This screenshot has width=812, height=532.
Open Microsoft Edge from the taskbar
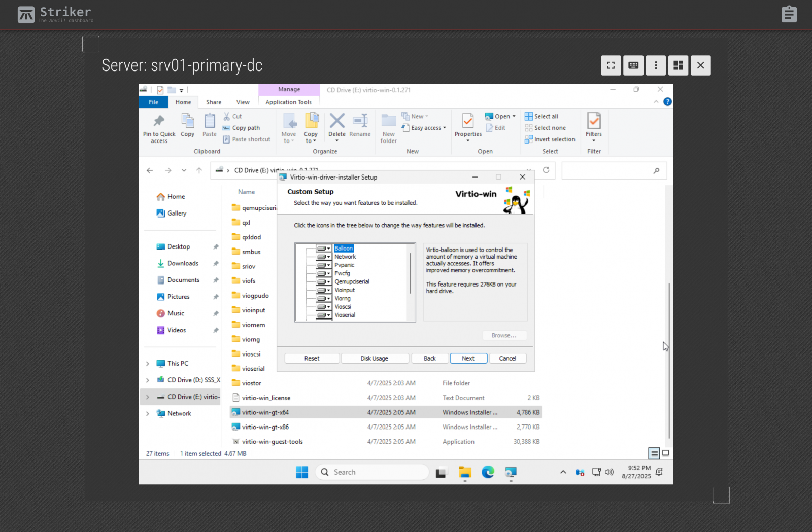tap(488, 472)
